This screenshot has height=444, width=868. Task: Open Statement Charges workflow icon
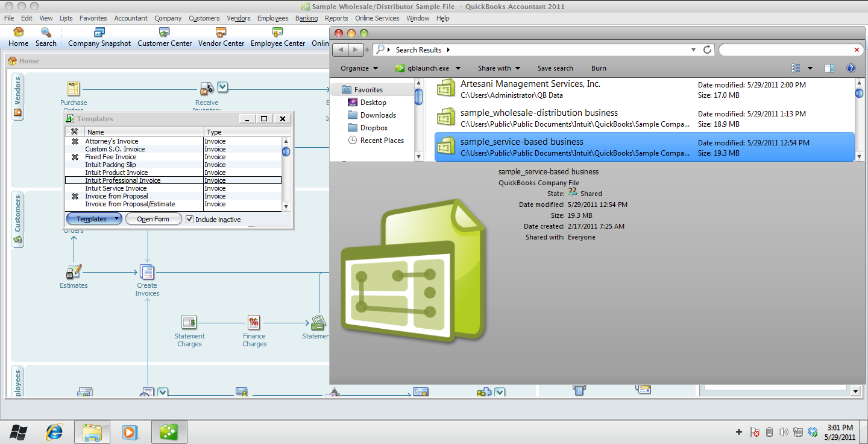pos(189,322)
